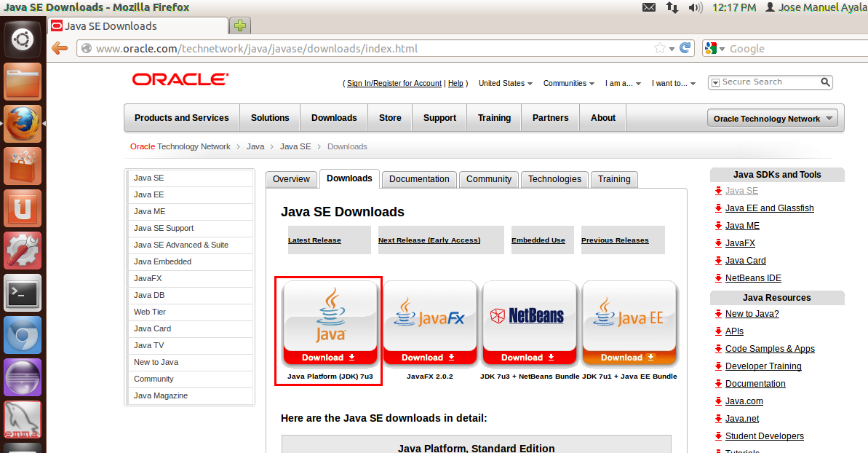Click the Java Platform JDK 7u3 download tile
The height and width of the screenshot is (453, 868).
(x=330, y=324)
